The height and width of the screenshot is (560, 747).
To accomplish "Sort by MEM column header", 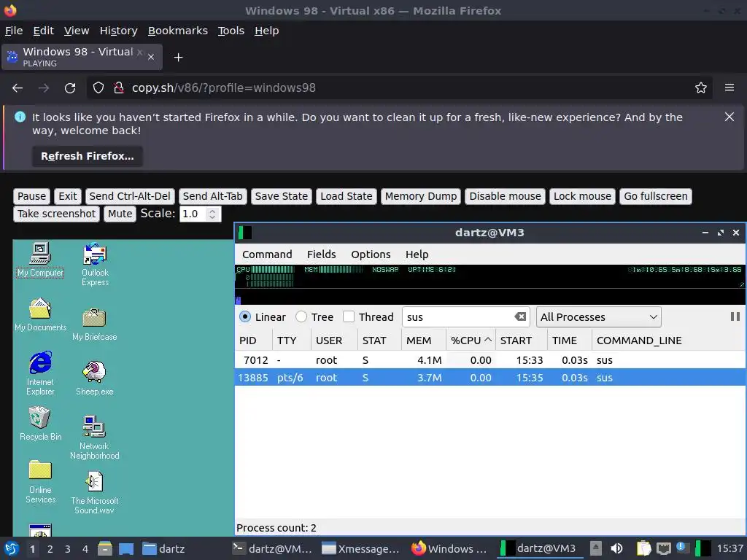I will click(x=424, y=341).
